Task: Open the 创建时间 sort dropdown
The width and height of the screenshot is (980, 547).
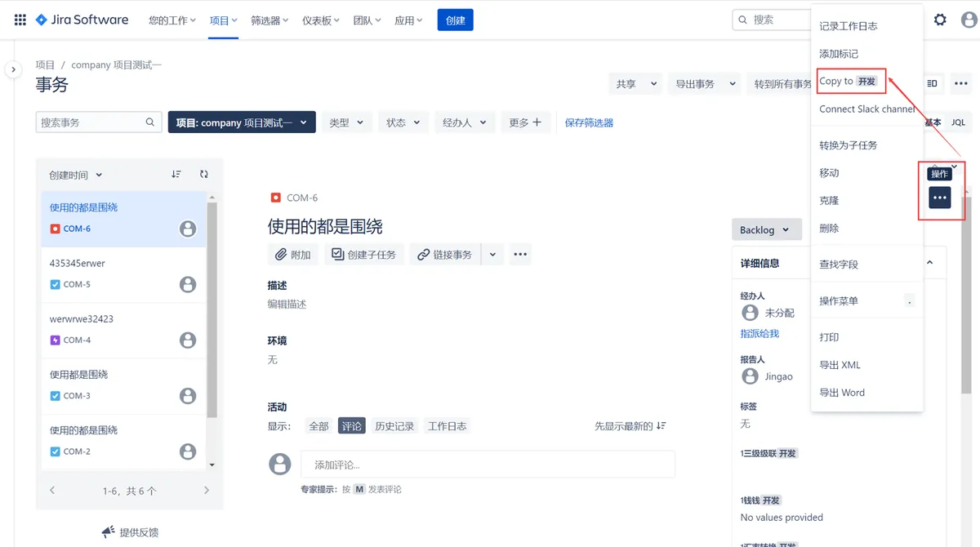Action: [76, 175]
